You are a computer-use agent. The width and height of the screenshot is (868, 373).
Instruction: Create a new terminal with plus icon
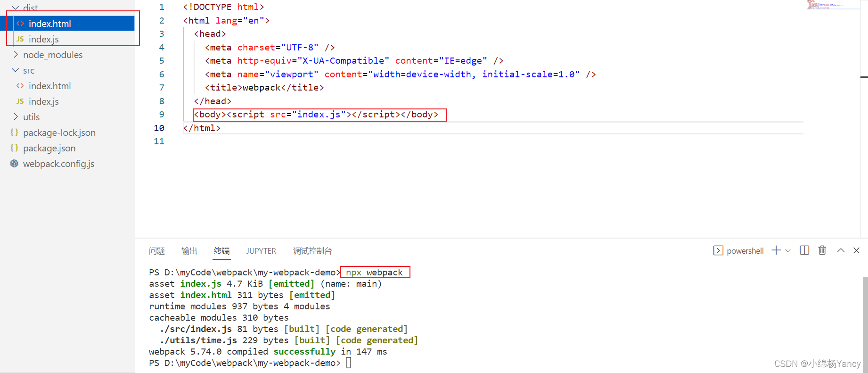776,250
